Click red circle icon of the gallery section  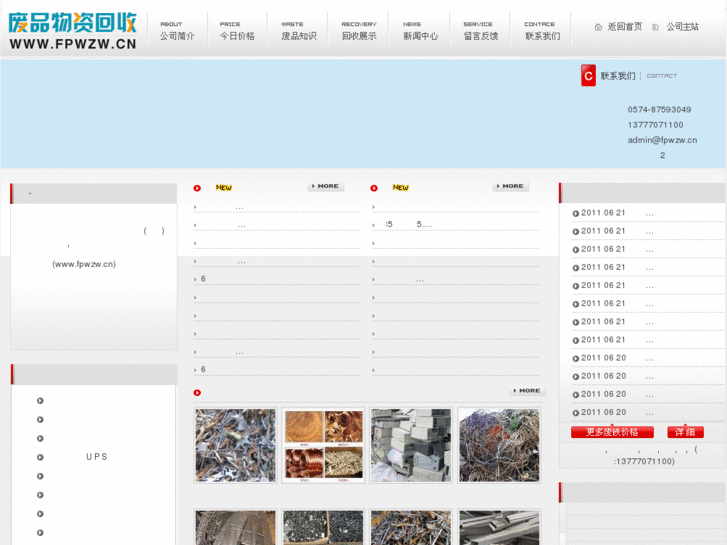click(197, 392)
